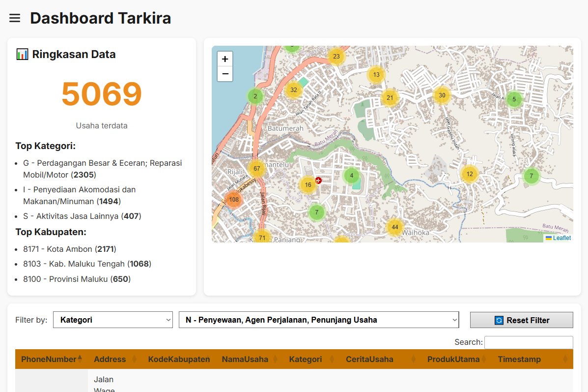The width and height of the screenshot is (588, 392).
Task: Sort table by Address column
Action: click(x=115, y=360)
